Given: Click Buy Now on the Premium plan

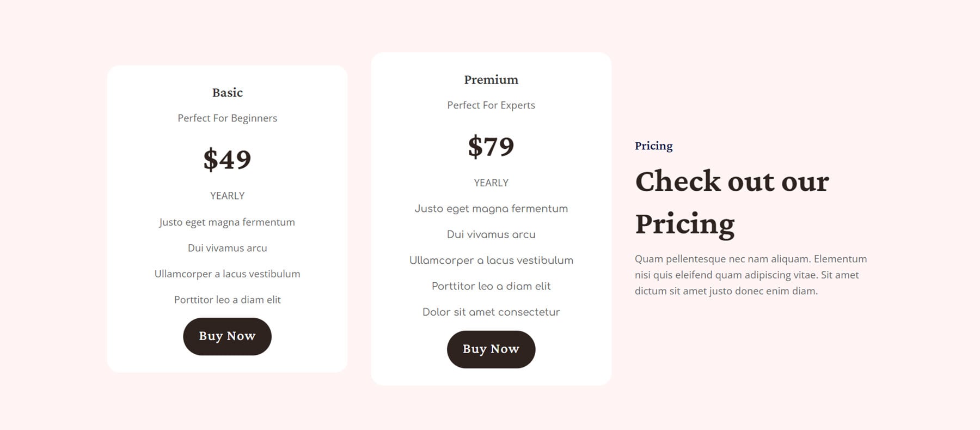Looking at the screenshot, I should pyautogui.click(x=491, y=349).
